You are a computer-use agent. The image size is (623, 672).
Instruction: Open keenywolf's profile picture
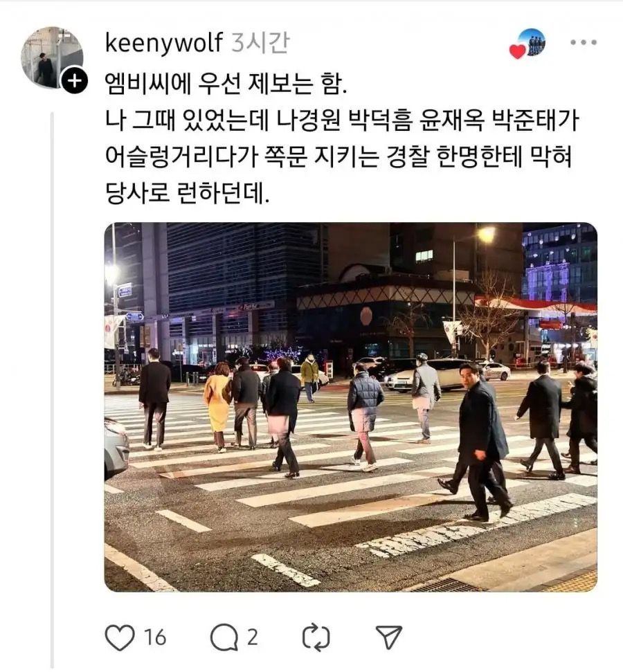click(x=51, y=57)
